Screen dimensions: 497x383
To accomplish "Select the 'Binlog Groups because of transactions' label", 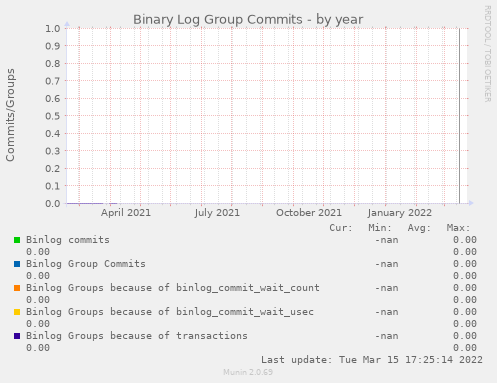I will (137, 336).
